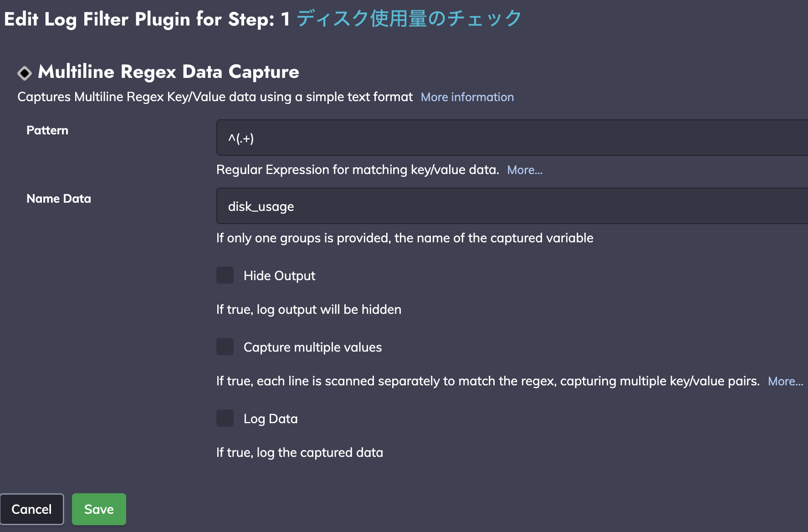Select the Pattern field label
The image size is (808, 532).
tap(47, 130)
